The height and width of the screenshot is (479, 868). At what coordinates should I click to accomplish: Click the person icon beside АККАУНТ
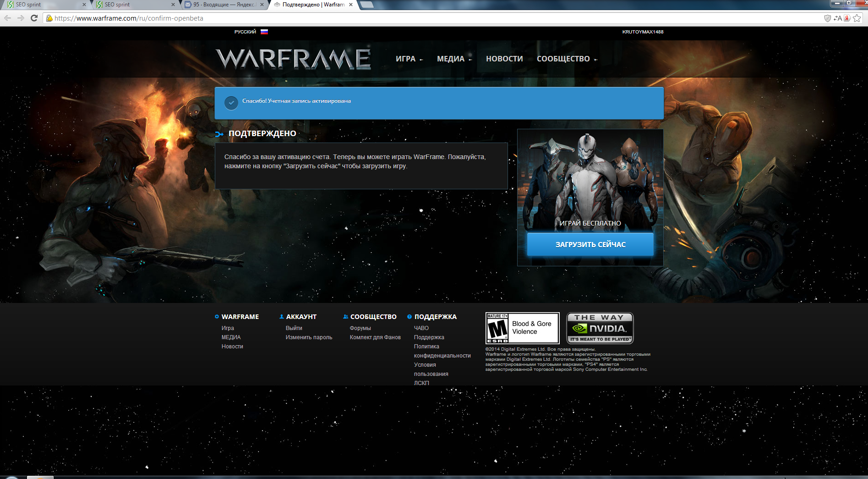pyautogui.click(x=281, y=317)
